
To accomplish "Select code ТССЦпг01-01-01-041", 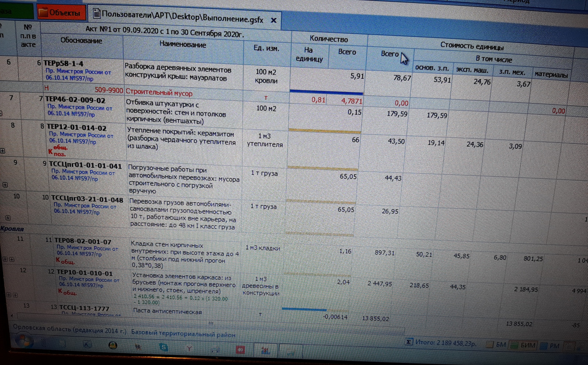I will pos(85,166).
